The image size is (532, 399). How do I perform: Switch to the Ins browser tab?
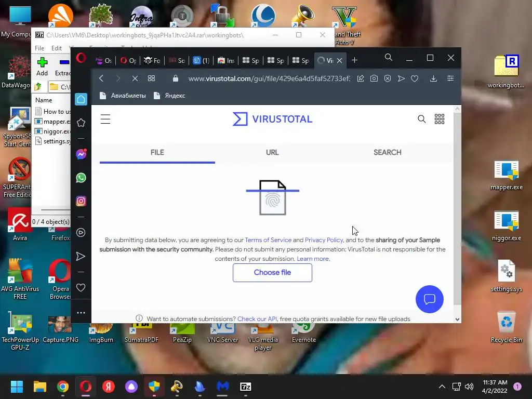pos(226,60)
